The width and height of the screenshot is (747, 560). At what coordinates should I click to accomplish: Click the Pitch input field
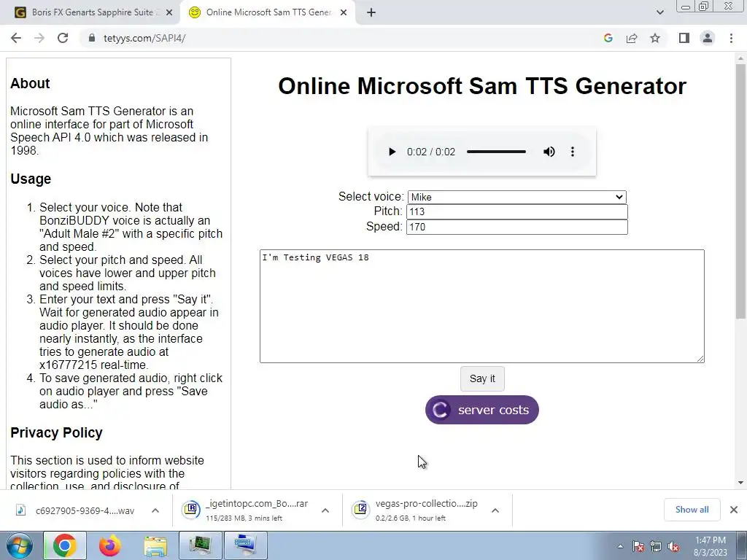[x=517, y=212]
